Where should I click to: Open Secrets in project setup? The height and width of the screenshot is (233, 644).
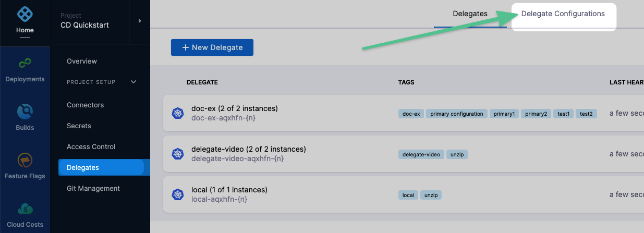[79, 126]
